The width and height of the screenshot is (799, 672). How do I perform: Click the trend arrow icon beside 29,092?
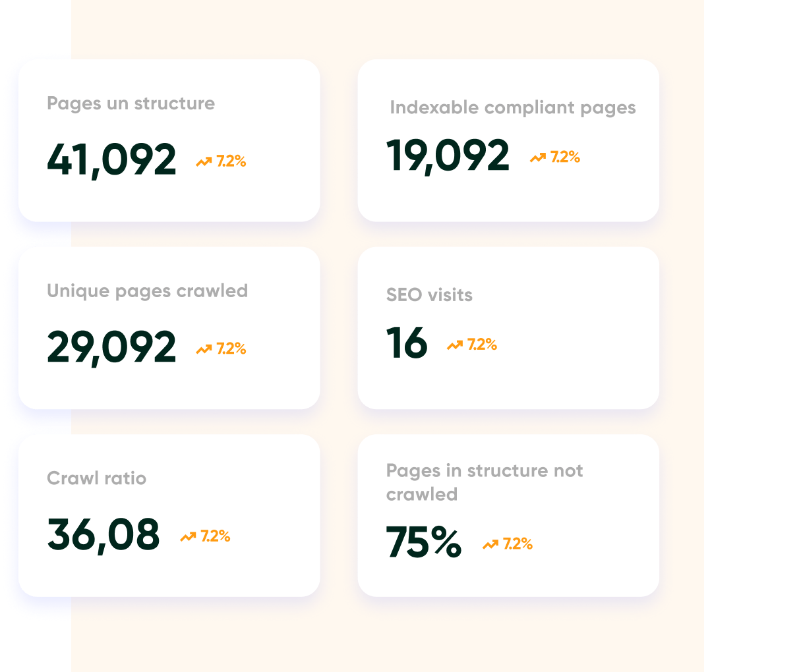[x=204, y=349]
